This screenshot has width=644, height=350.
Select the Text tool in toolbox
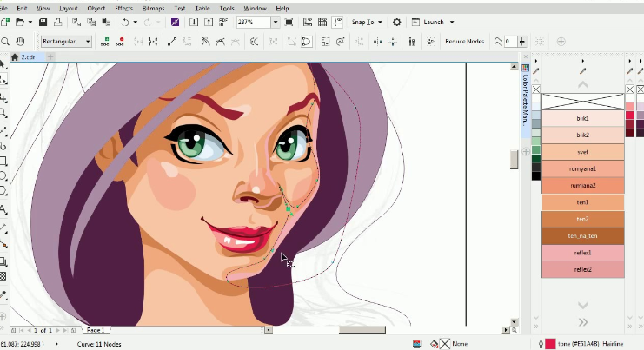pos(3,210)
